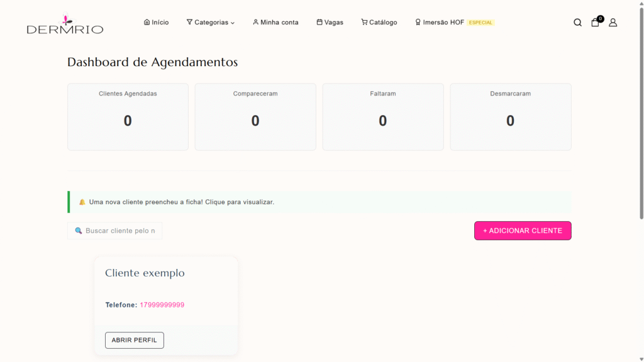Click the Clientes Agendadas stat card
The image size is (644, 362).
pos(128,117)
